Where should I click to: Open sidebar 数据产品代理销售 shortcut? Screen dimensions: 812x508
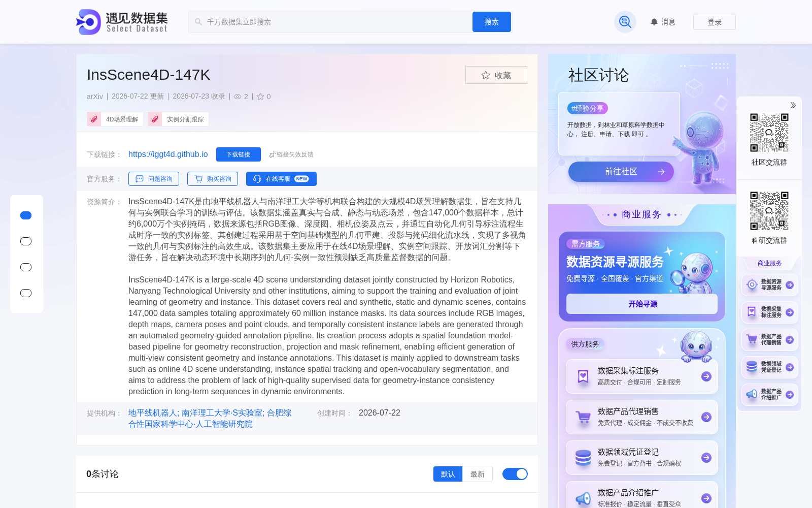[770, 340]
